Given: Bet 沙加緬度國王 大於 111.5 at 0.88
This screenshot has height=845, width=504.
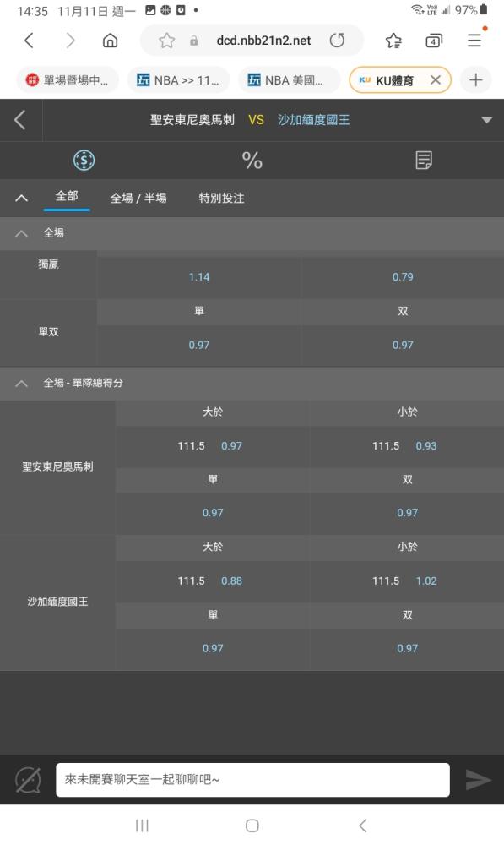Looking at the screenshot, I should click(213, 581).
